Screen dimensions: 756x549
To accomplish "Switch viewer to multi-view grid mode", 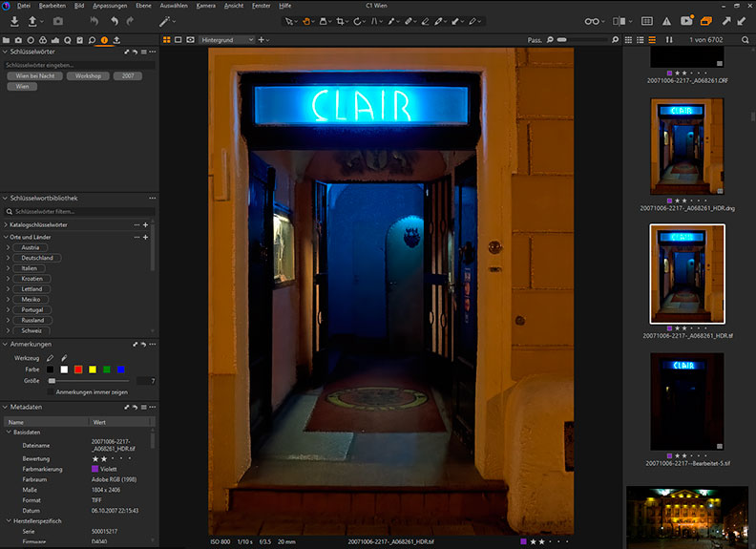I will (166, 39).
